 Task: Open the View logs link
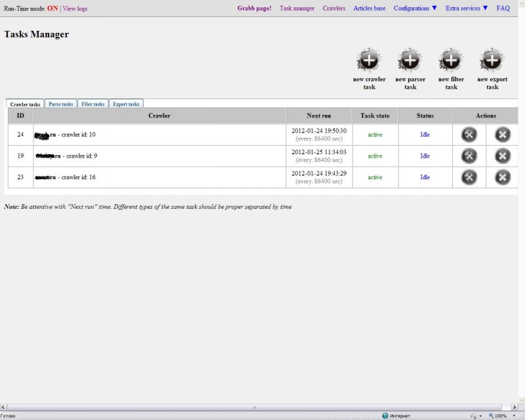75,9
